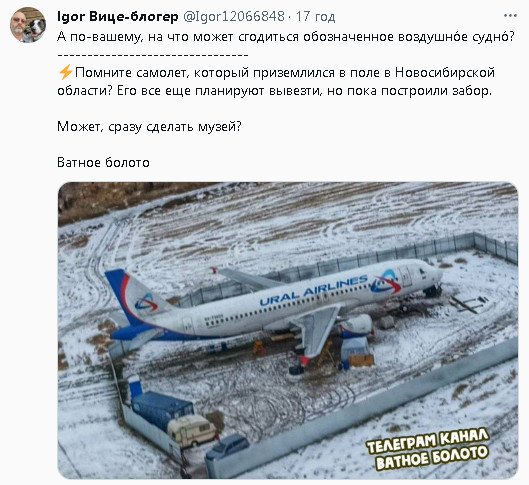This screenshot has height=485, width=529.
Task: Open Igor's profile avatar picture
Action: click(x=28, y=25)
